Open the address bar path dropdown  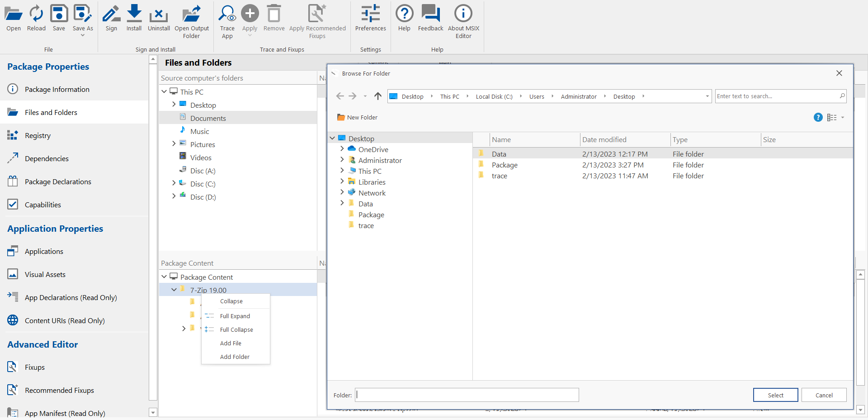707,96
